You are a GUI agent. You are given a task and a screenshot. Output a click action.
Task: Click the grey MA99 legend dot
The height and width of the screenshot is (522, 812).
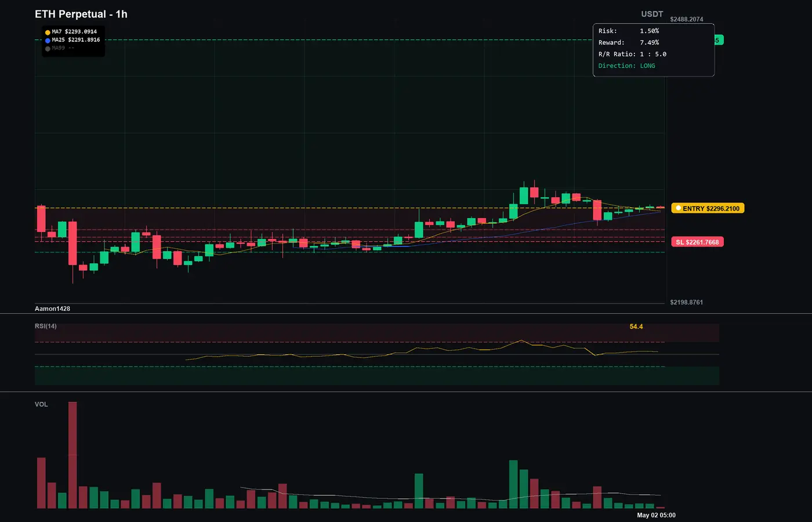(48, 49)
